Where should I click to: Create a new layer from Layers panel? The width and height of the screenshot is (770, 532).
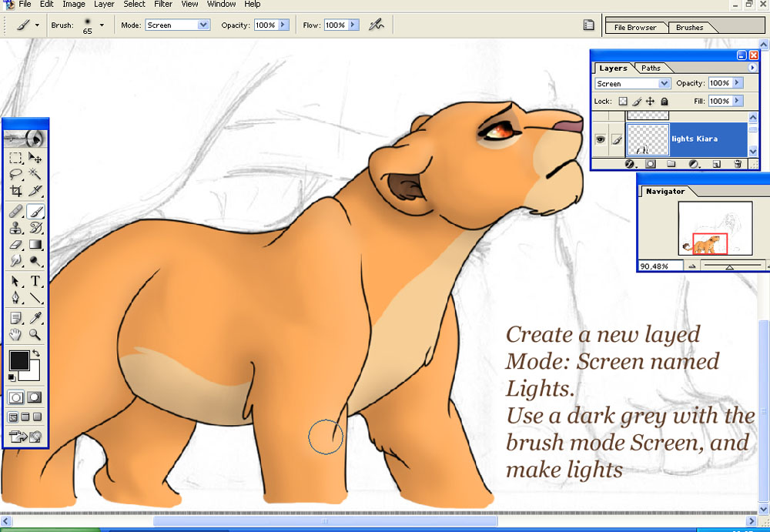[x=716, y=164]
